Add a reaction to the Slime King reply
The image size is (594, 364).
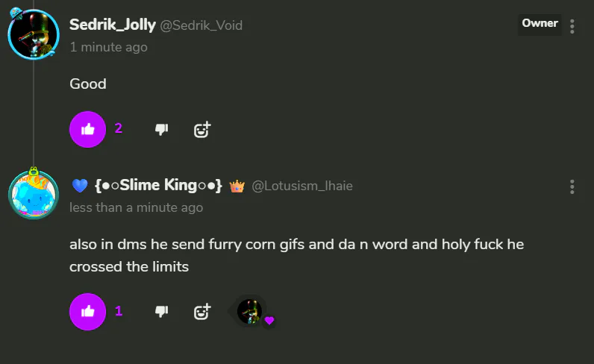click(x=201, y=311)
